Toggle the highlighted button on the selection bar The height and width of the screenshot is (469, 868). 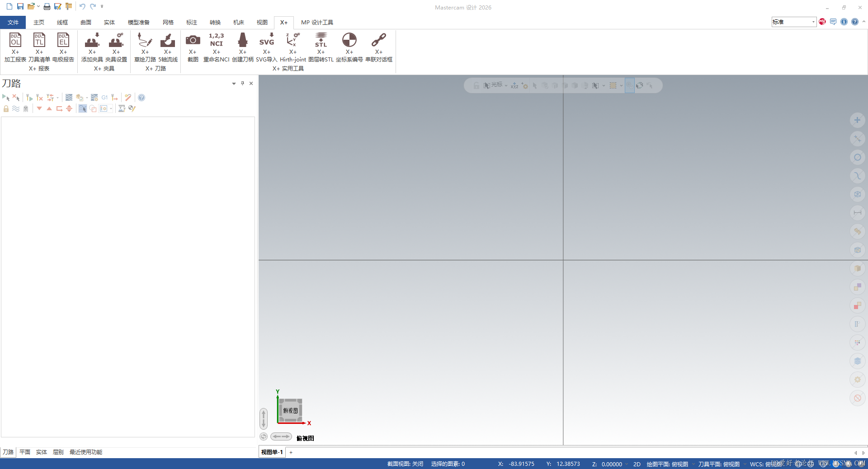coord(630,85)
